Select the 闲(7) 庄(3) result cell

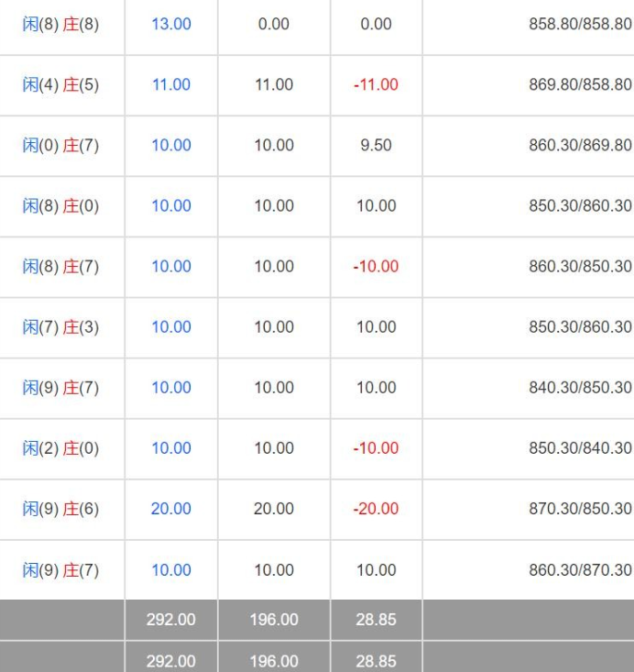60,327
